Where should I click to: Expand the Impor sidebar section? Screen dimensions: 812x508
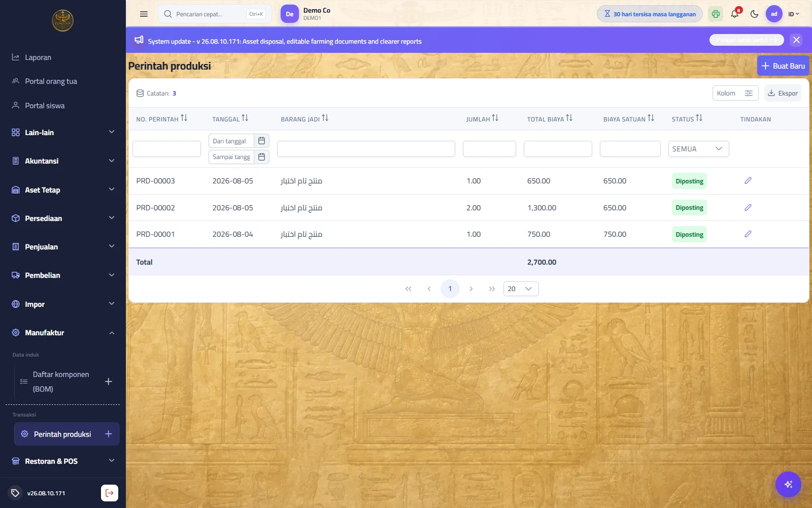(63, 304)
